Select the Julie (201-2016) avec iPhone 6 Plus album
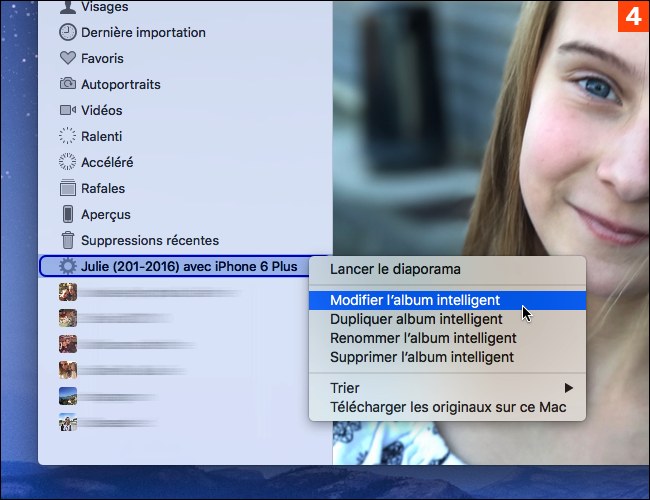This screenshot has width=650, height=500. point(189,266)
